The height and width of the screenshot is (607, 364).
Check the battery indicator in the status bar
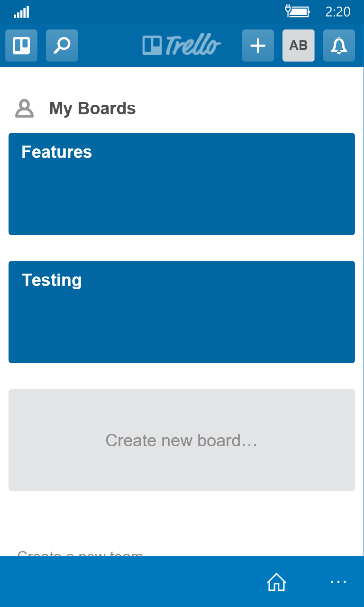(x=299, y=11)
